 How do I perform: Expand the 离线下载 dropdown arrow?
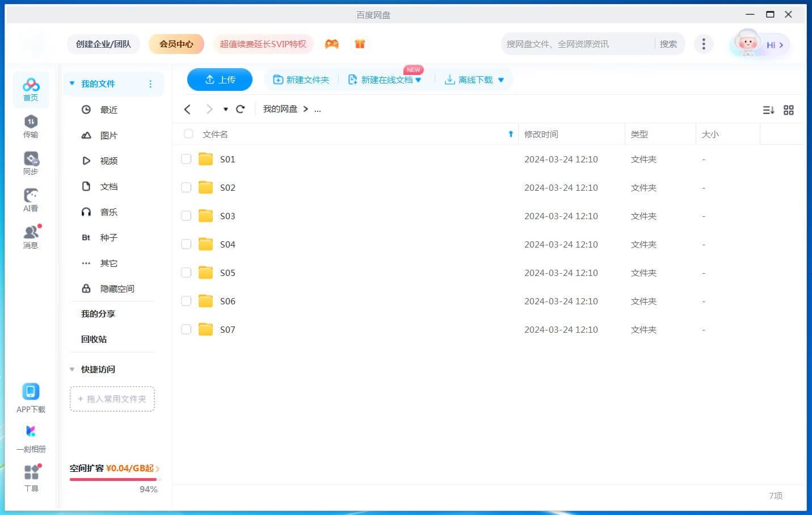coord(501,80)
